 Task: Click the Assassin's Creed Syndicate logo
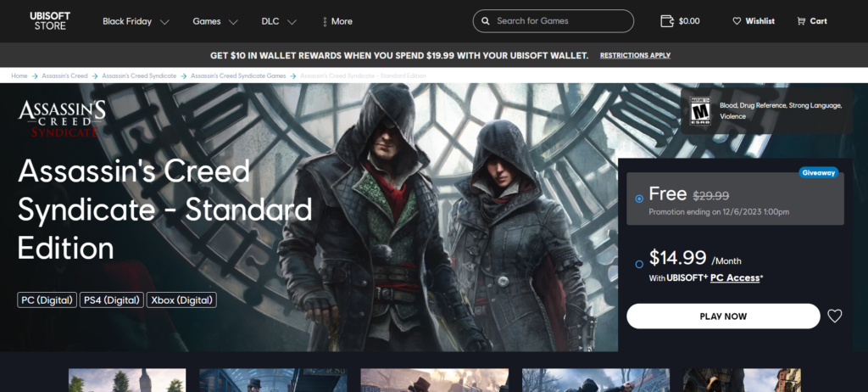(x=61, y=118)
